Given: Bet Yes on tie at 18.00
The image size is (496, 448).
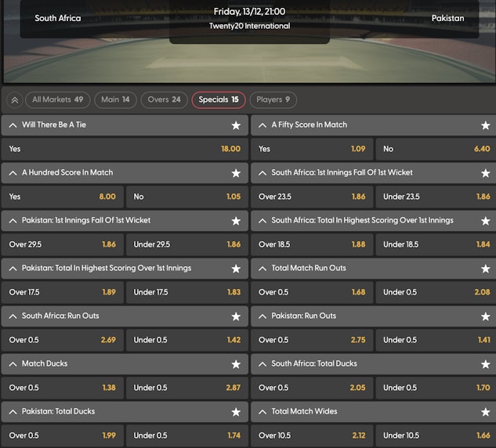Looking at the screenshot, I should (x=123, y=149).
